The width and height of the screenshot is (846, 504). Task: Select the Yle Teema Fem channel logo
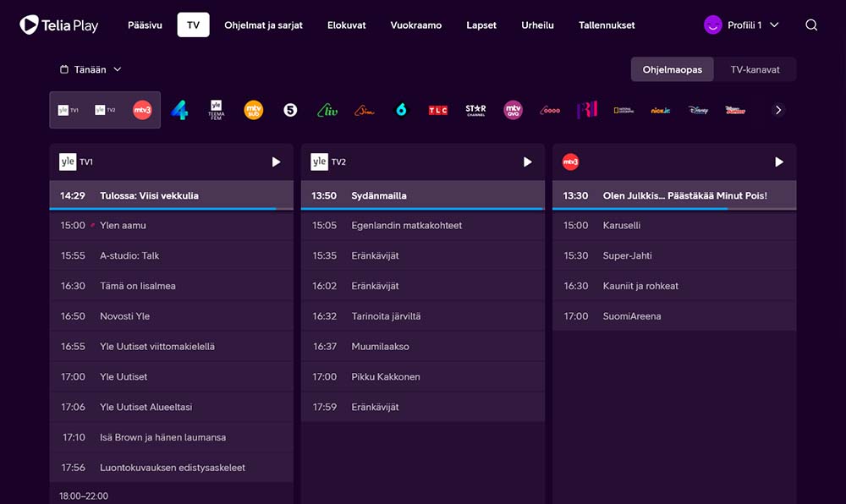point(217,110)
